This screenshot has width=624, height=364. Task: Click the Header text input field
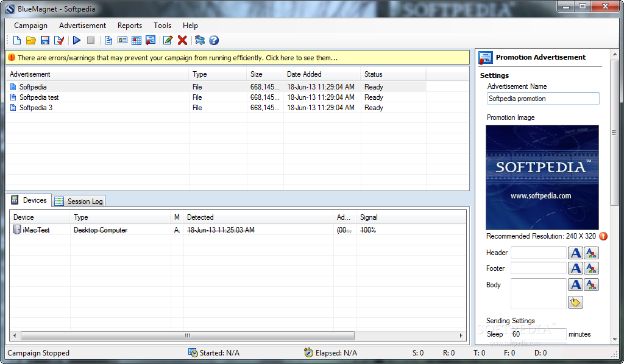[539, 253]
